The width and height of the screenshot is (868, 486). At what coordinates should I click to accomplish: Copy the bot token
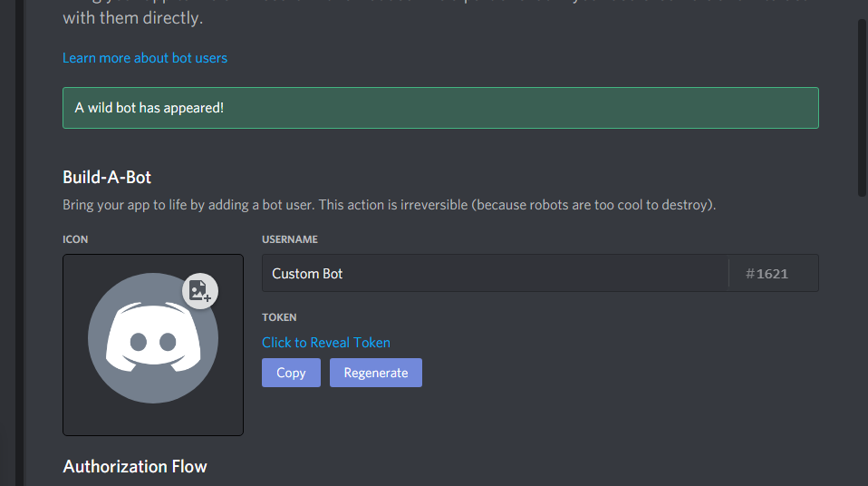[x=291, y=373]
